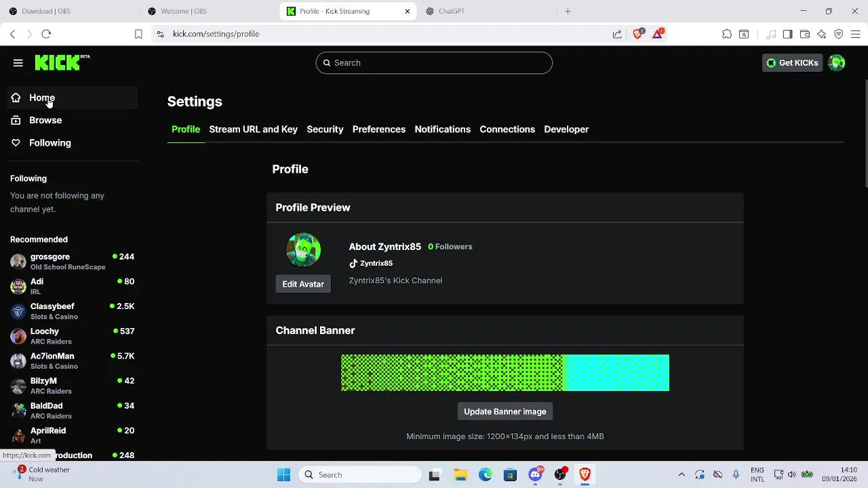Click the Brave Rewards triangle icon
The width and height of the screenshot is (868, 488).
[657, 34]
